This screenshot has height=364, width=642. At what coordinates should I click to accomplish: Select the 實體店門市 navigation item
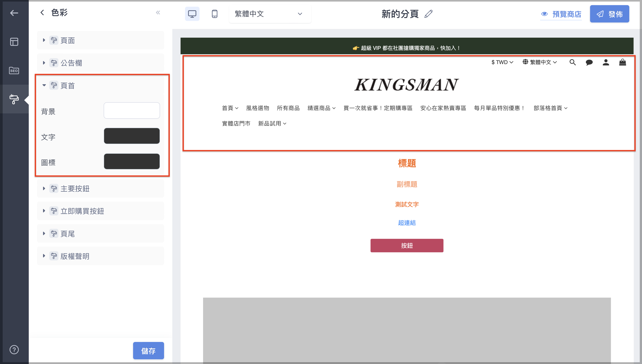236,123
